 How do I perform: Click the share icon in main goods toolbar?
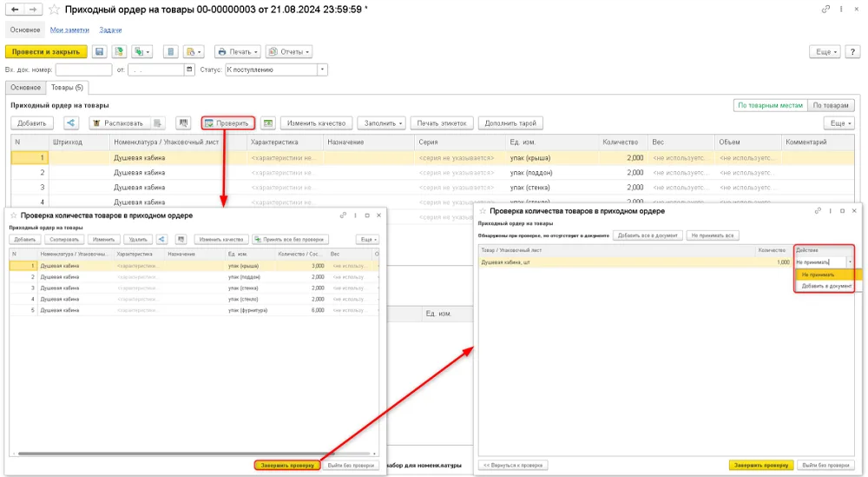coord(70,123)
